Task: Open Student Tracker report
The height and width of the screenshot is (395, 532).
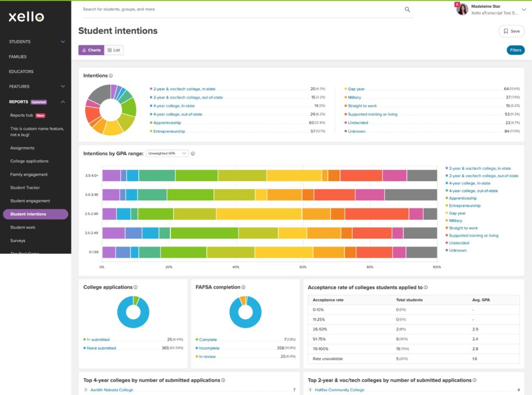Action: tap(25, 187)
